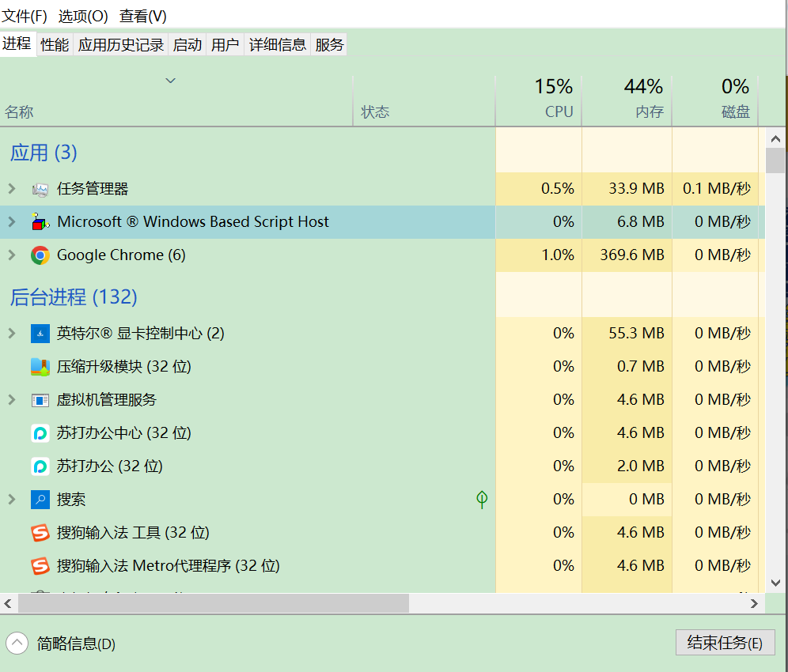
Task: Click the horizontal scrollbar right arrow
Action: (754, 603)
